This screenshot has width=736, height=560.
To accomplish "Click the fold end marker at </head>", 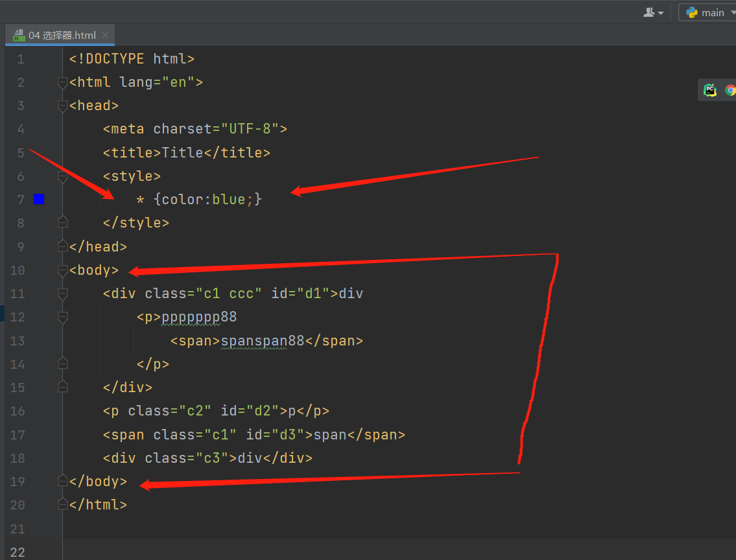I will tap(62, 246).
